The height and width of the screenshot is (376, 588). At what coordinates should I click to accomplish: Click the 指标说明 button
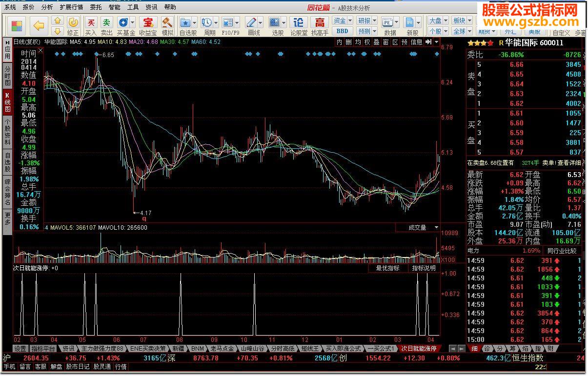424,268
